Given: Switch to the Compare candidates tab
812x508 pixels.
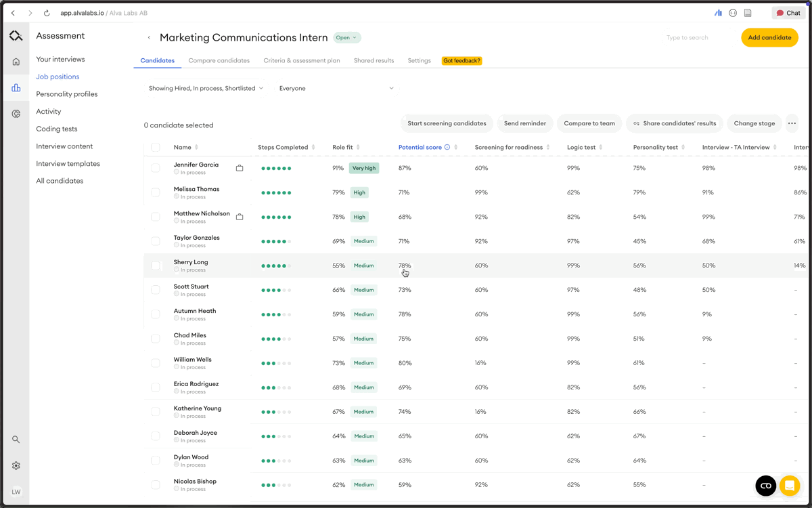Looking at the screenshot, I should [219, 60].
